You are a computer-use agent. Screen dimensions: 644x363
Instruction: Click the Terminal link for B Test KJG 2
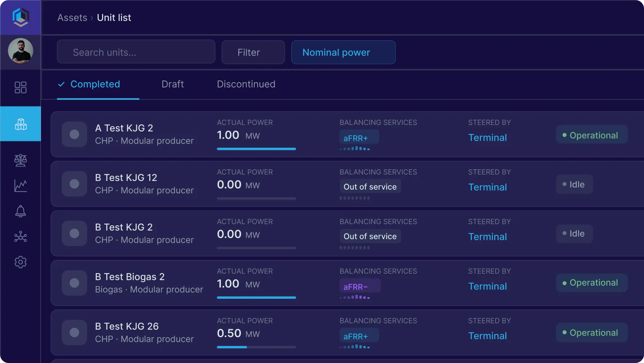click(x=487, y=237)
